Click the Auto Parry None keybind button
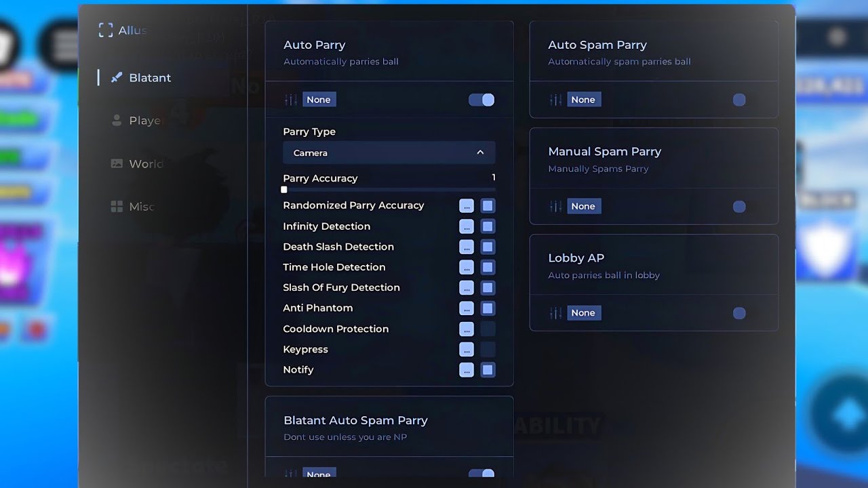 (319, 100)
